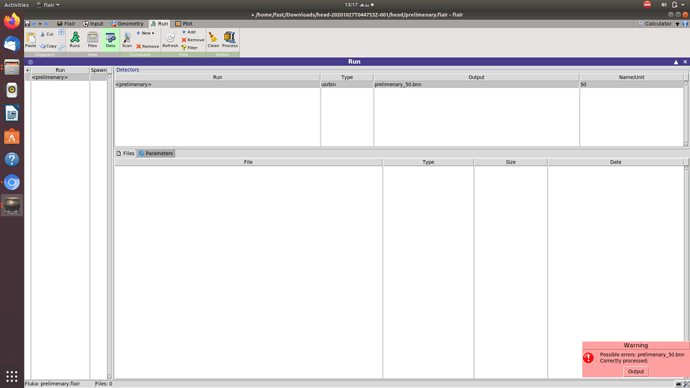Viewport: 690px width, 388px height.
Task: Switch to the Flair tab
Action: [66, 24]
